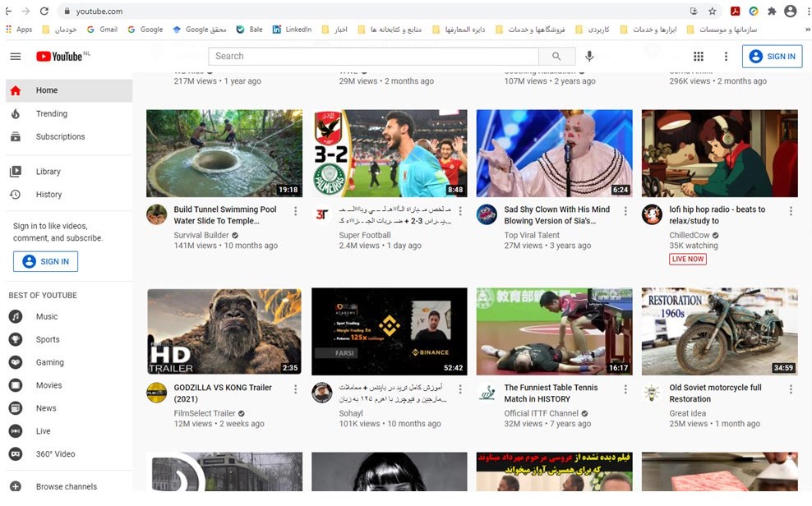The width and height of the screenshot is (812, 506).
Task: Open Great idea channel avatar
Action: pos(652,393)
